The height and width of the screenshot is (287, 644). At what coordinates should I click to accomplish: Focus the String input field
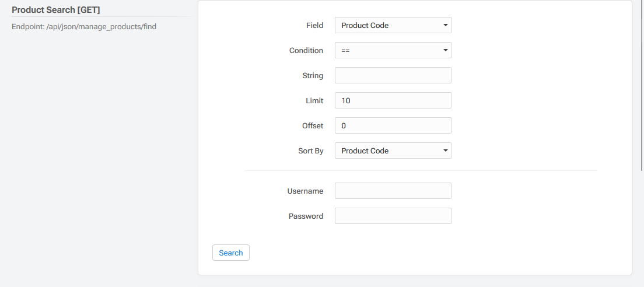pos(393,76)
